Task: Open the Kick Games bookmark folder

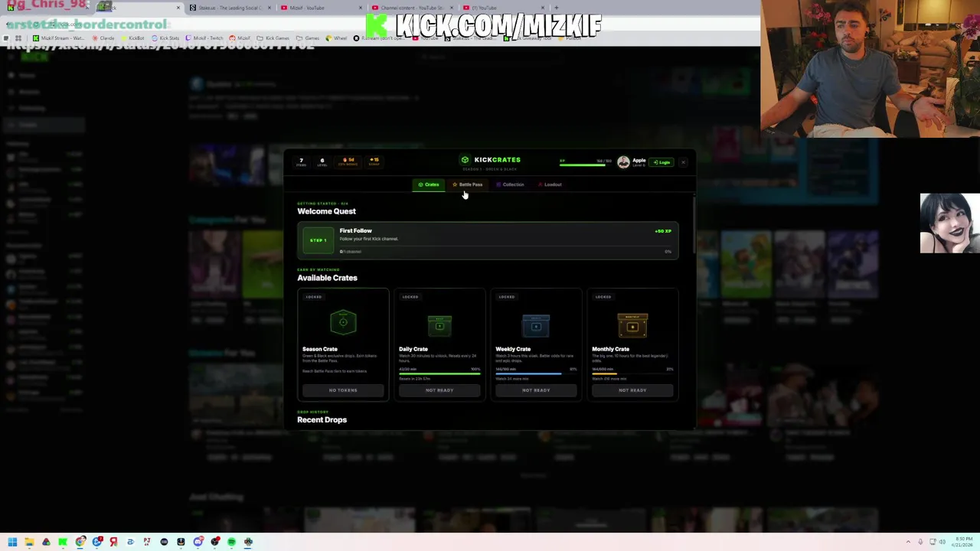Action: coord(274,38)
